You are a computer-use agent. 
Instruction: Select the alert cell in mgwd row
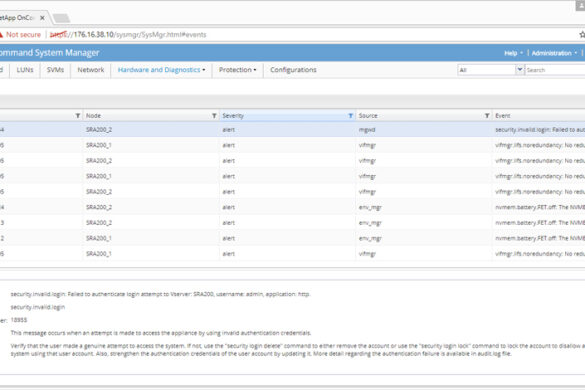pos(228,130)
